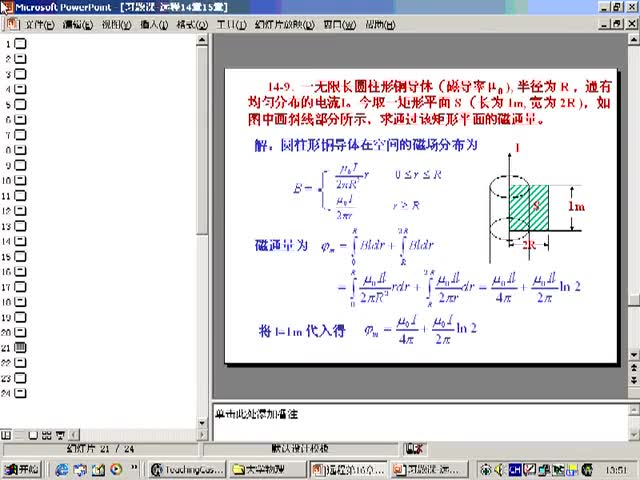Click the PowerPoint document icon in menu bar
The height and width of the screenshot is (480, 640).
12,24
